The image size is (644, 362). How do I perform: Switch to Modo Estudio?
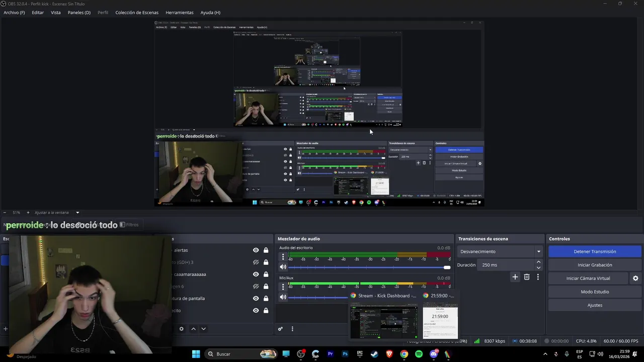coord(595,292)
